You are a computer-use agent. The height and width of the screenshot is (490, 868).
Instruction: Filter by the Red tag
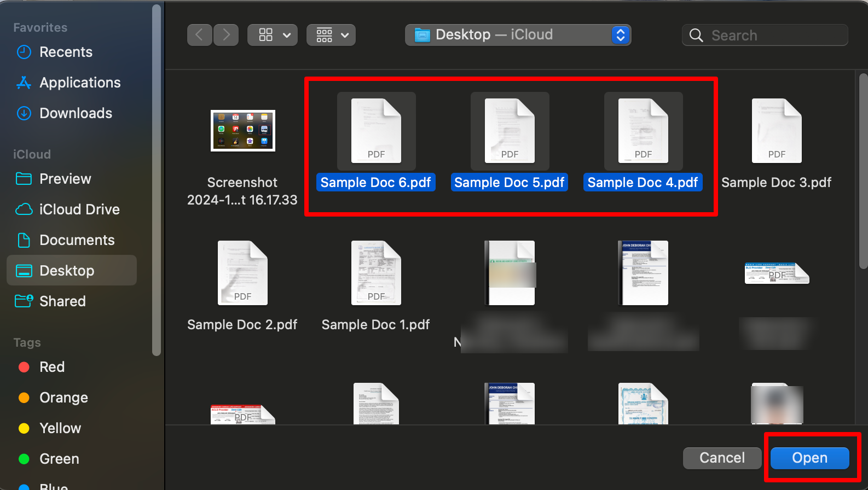(x=72, y=367)
